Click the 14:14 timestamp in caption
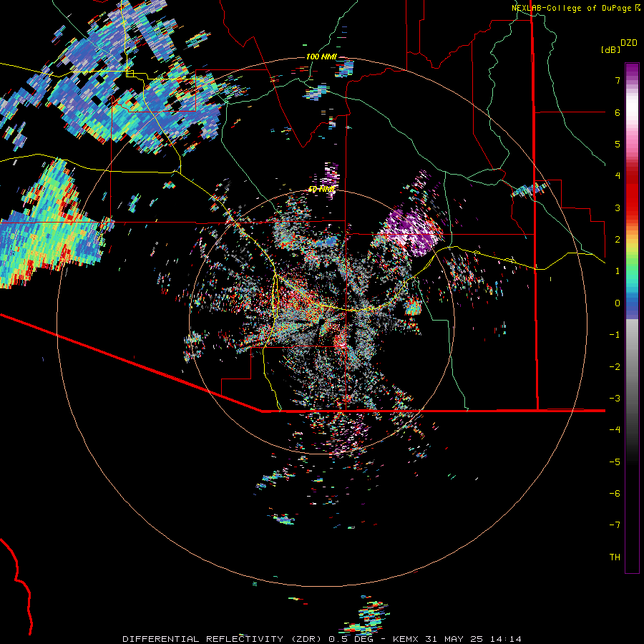Viewport: 644px width, 644px height. 506,639
